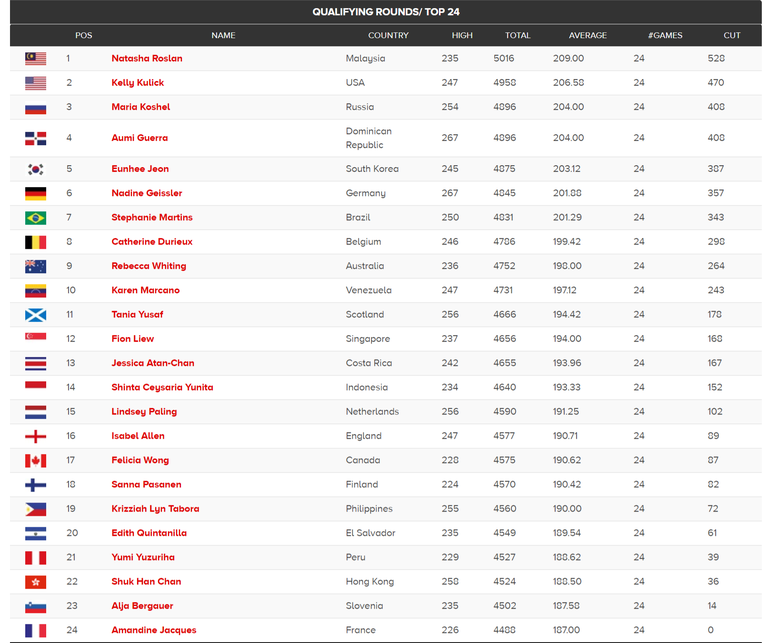
Task: Click the AVERAGE column header
Action: tap(588, 35)
